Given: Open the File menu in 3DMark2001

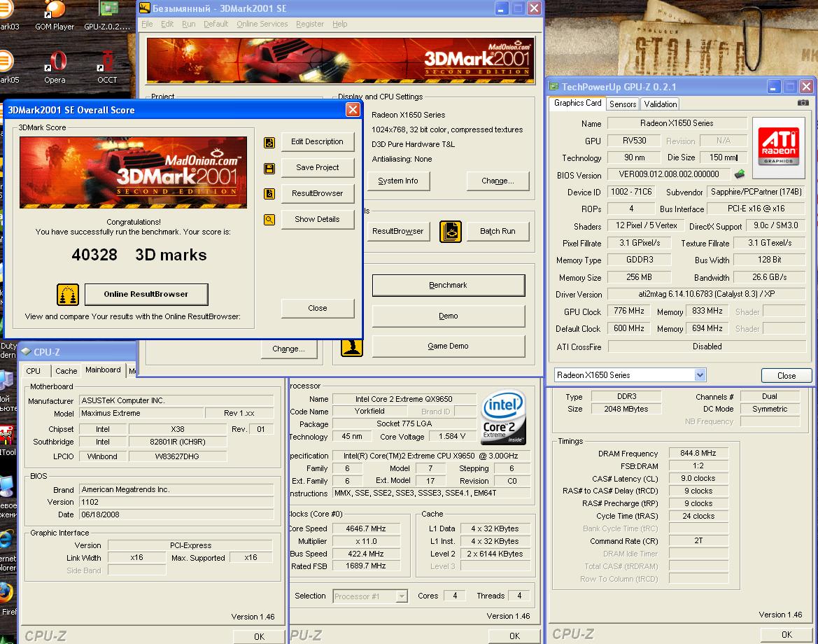Looking at the screenshot, I should [147, 24].
